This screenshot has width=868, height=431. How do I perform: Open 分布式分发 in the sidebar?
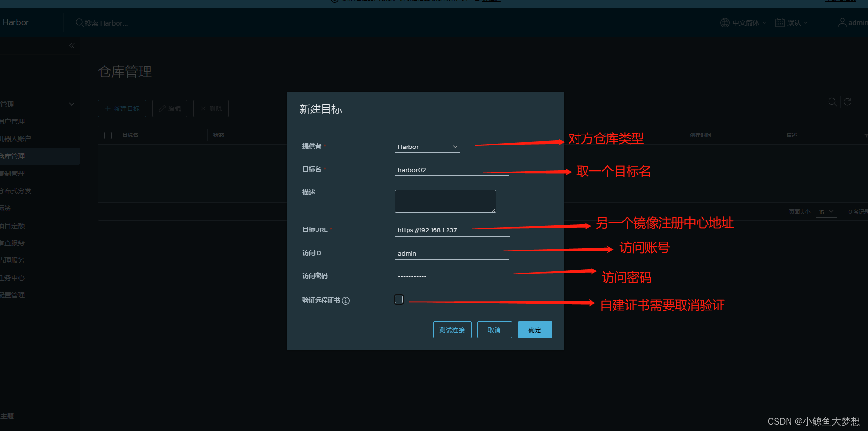click(15, 191)
